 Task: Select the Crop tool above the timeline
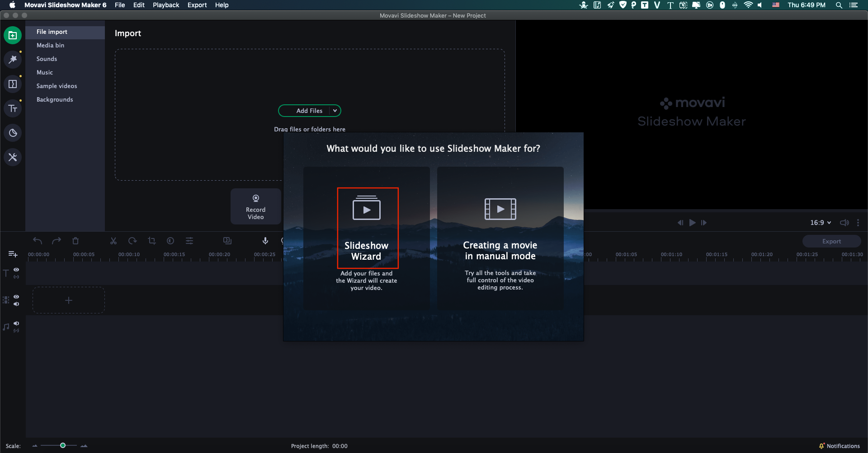point(151,241)
